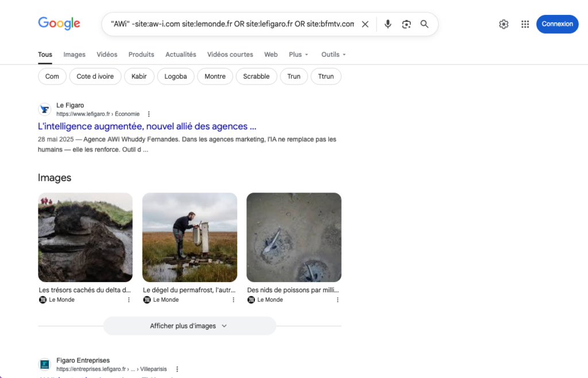Open options for permafrost image result
Image resolution: width=588 pixels, height=378 pixels.
point(233,300)
